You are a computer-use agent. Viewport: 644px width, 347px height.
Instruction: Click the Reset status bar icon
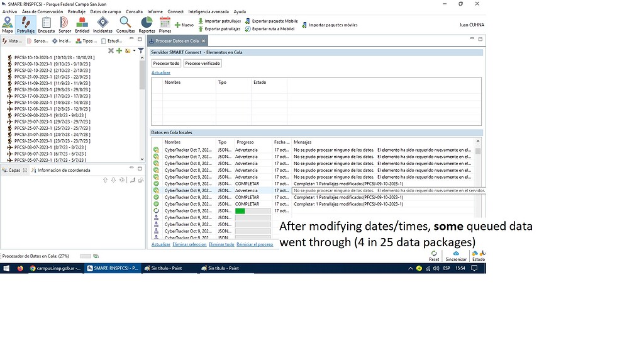coord(434,256)
